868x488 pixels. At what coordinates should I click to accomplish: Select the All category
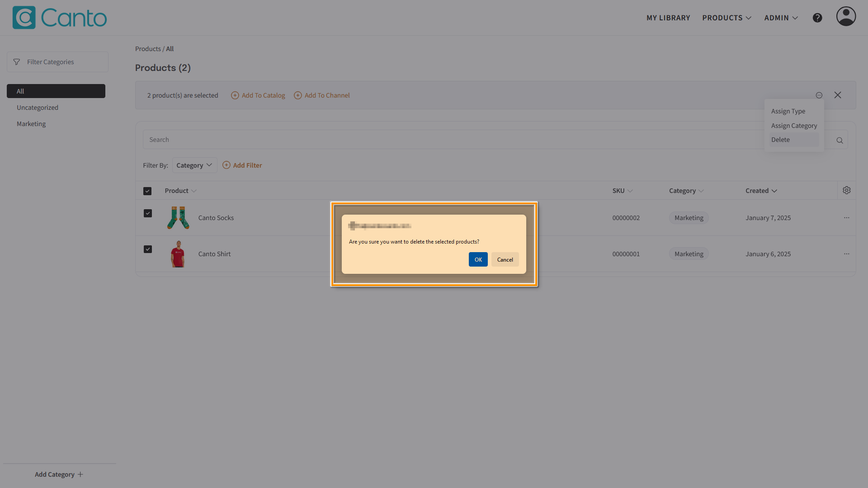click(x=56, y=91)
